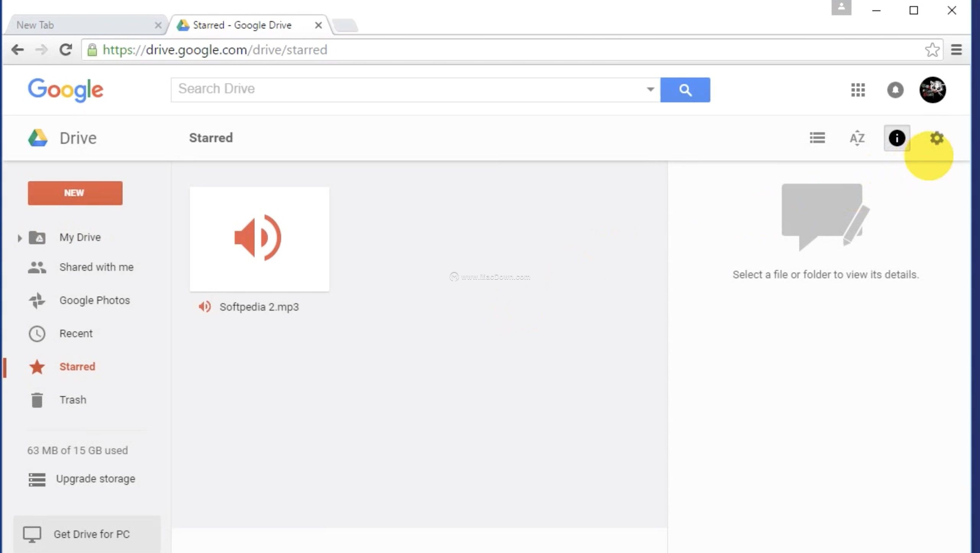This screenshot has width=980, height=553.
Task: Open the Trash folder
Action: coord(73,400)
